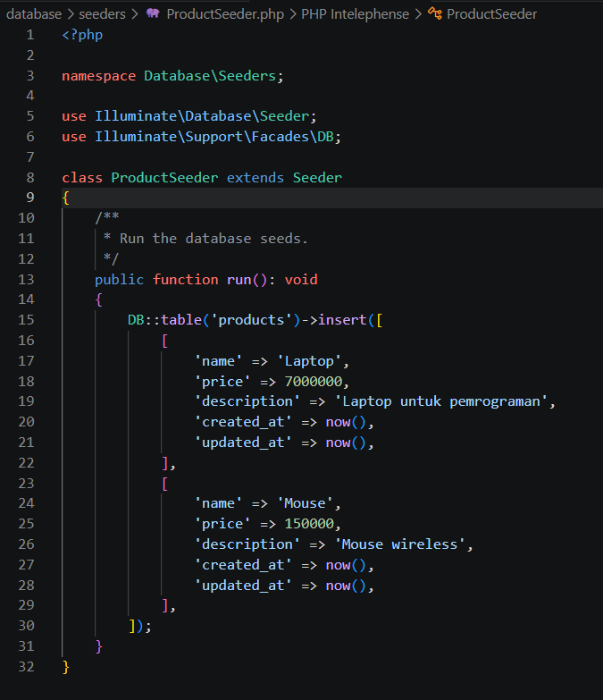Click 'Seeder' parent class on line 8
This screenshot has height=700, width=603.
[317, 178]
